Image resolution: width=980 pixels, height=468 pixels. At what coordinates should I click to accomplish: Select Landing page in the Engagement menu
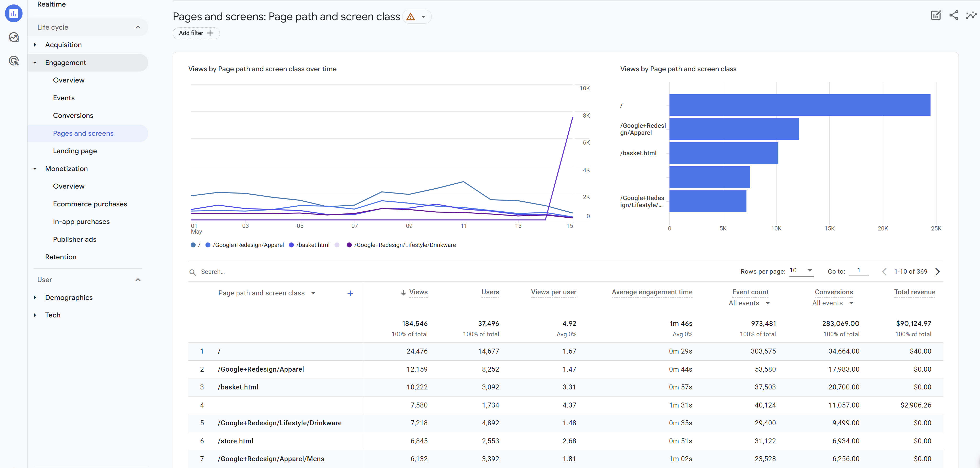(x=75, y=151)
